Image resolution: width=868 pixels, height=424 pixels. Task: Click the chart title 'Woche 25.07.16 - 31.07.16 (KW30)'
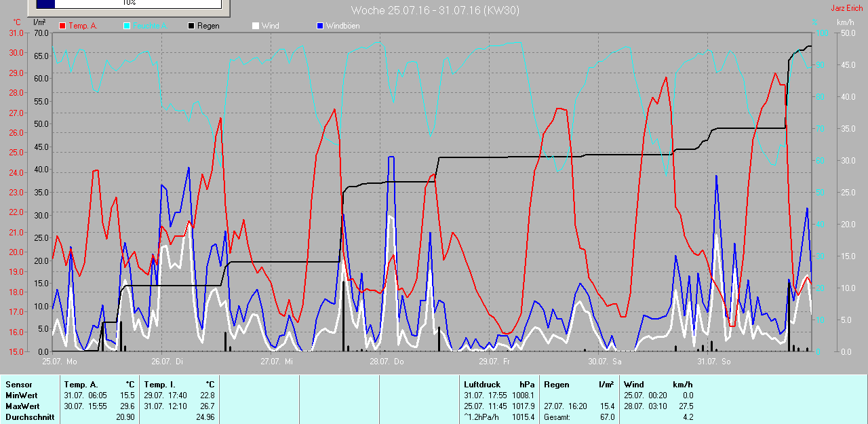pos(435,10)
